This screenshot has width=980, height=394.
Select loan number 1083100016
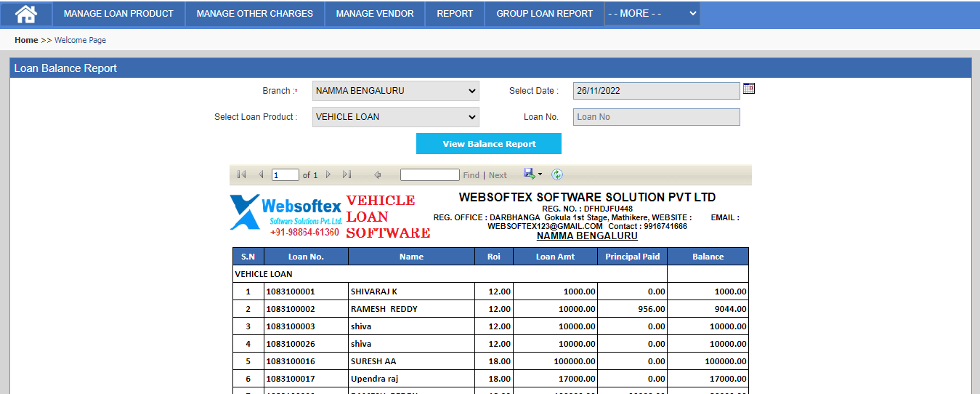(291, 361)
